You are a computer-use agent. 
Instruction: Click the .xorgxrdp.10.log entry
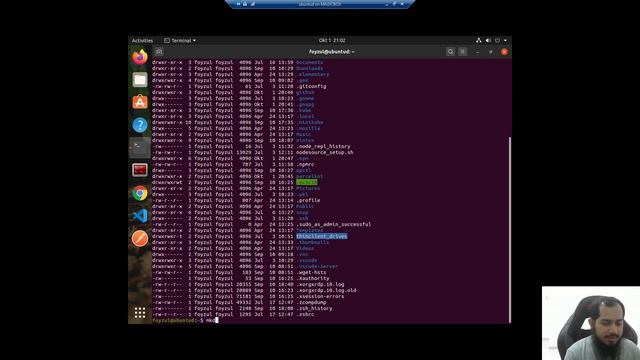click(320, 284)
